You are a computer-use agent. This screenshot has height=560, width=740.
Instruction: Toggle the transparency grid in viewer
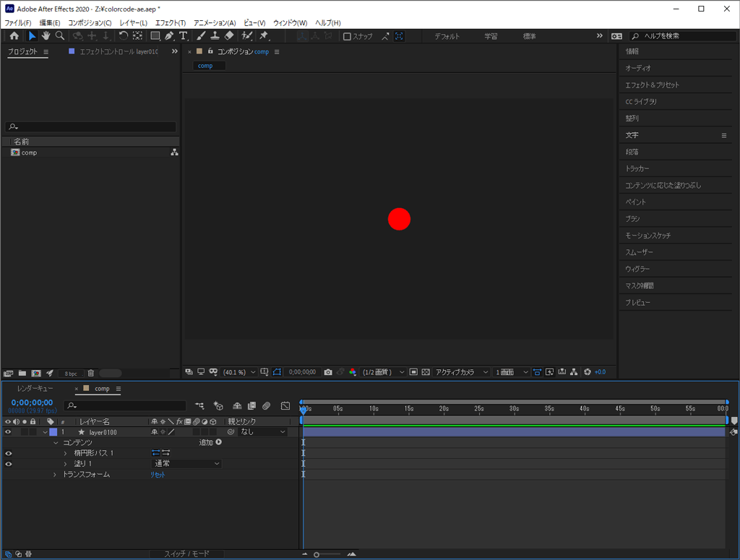click(426, 372)
